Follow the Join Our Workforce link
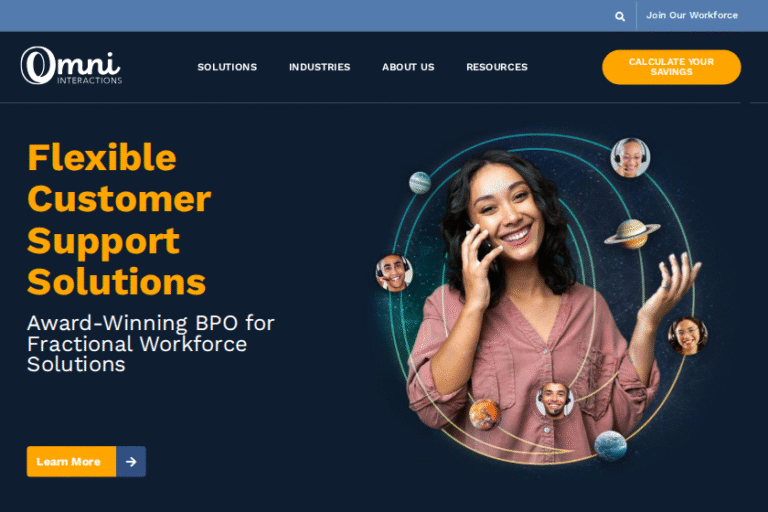768x512 pixels. click(692, 15)
